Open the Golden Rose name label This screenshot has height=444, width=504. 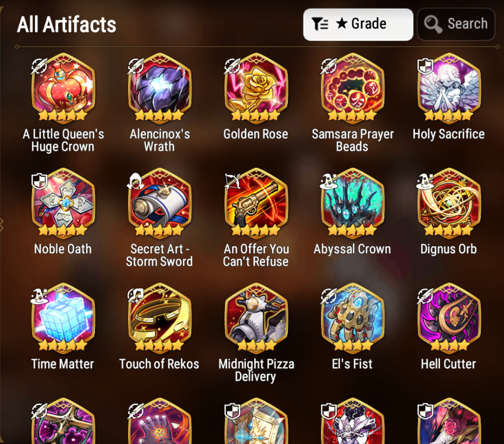[256, 134]
